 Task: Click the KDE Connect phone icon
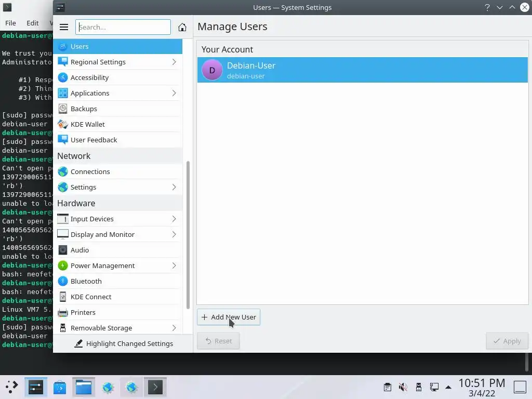(x=63, y=297)
